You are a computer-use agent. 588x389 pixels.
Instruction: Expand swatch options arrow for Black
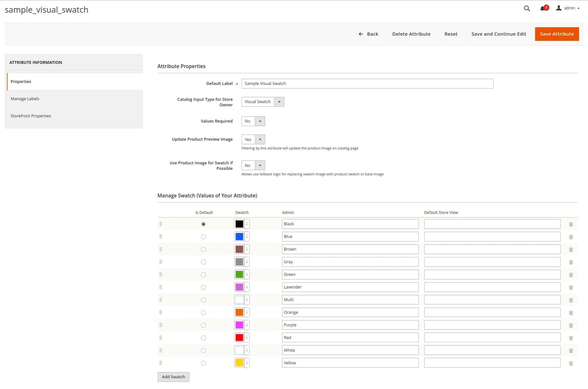247,224
